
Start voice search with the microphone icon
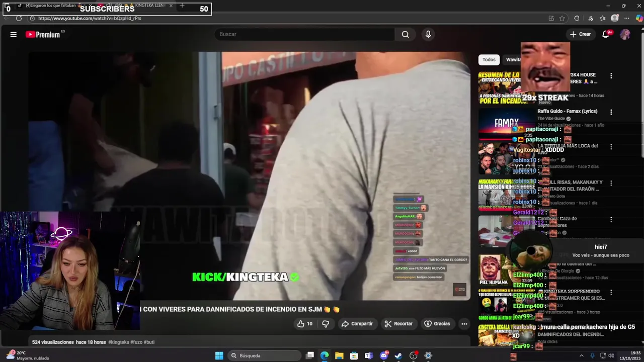coord(428,34)
